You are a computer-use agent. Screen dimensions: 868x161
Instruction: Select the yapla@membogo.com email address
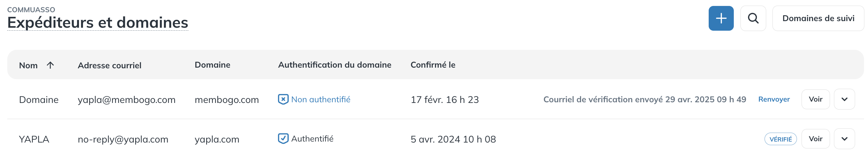pos(126,100)
